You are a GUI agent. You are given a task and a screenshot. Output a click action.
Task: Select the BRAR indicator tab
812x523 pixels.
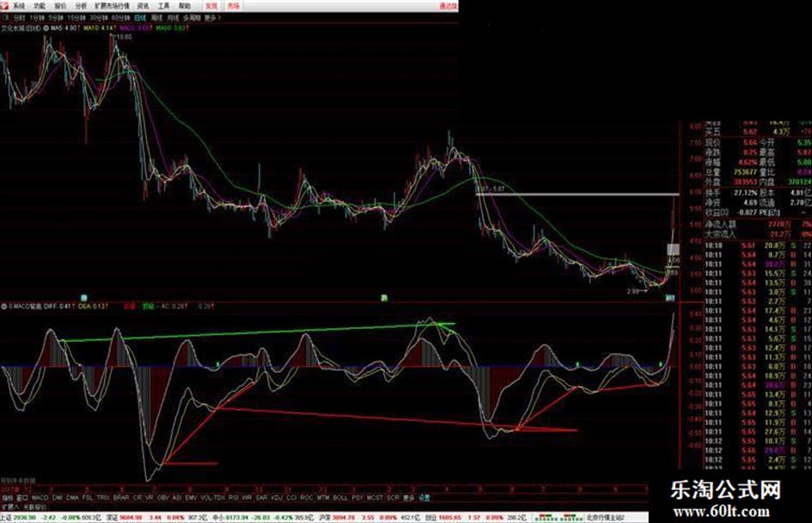point(120,497)
